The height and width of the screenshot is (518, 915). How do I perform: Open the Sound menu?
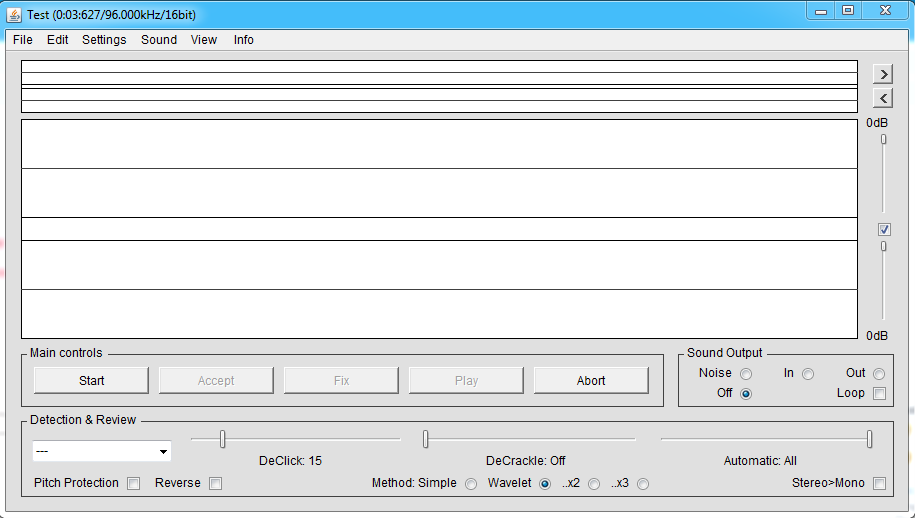tap(159, 40)
